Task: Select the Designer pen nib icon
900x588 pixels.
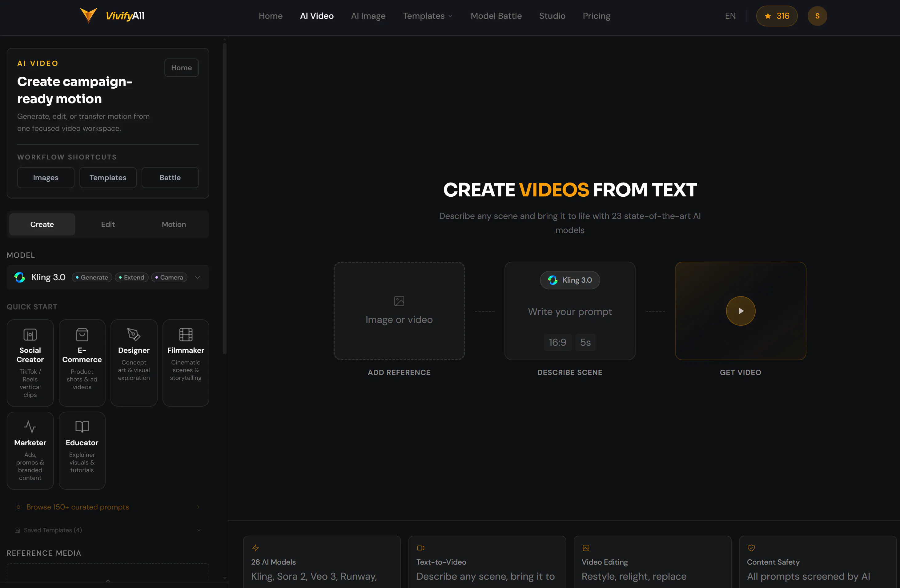Action: [134, 335]
